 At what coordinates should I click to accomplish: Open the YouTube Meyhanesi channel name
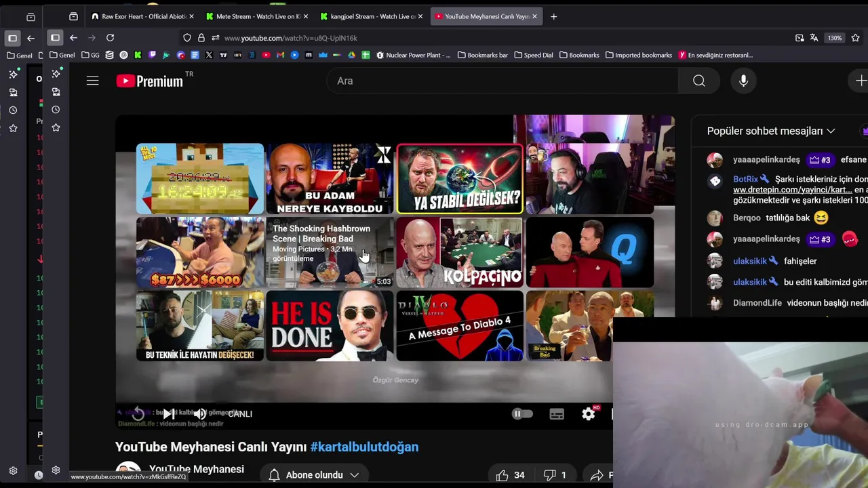click(197, 469)
